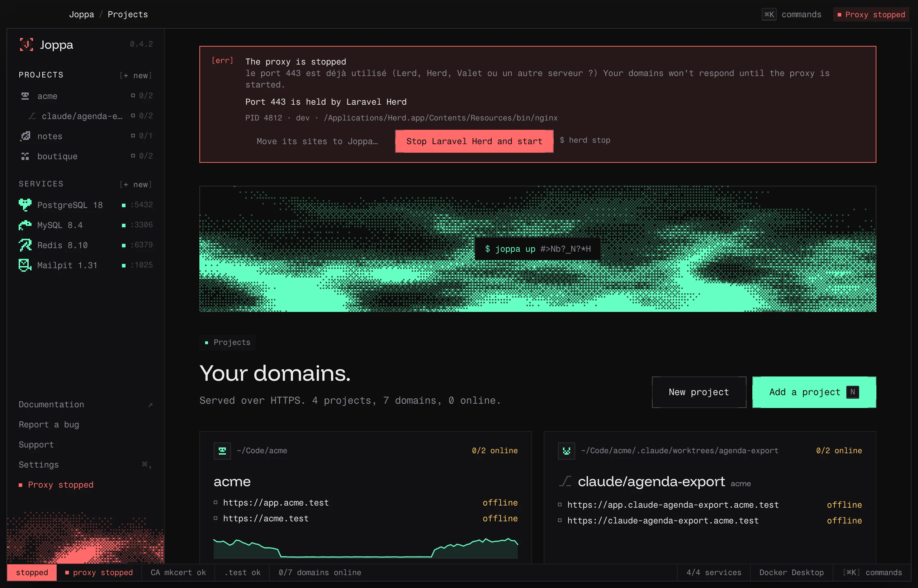Click the Add a project button
This screenshot has height=588, width=918.
coord(814,392)
